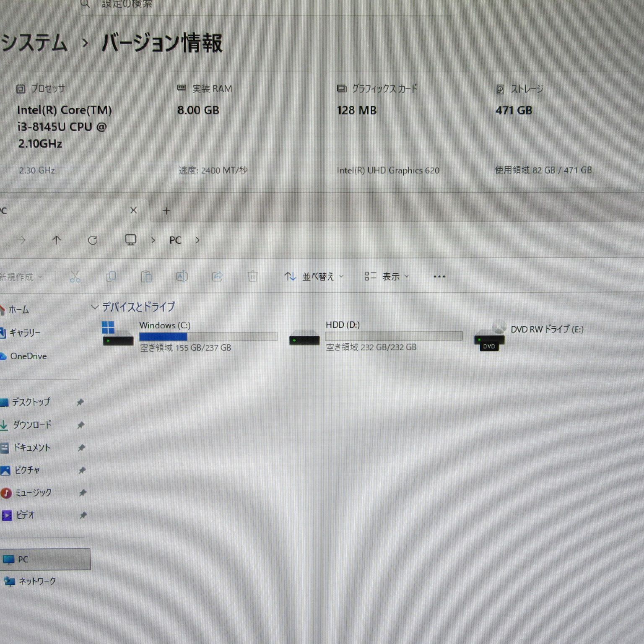Open the DVD RW drive (E:) icon
This screenshot has width=644, height=644.
click(490, 336)
